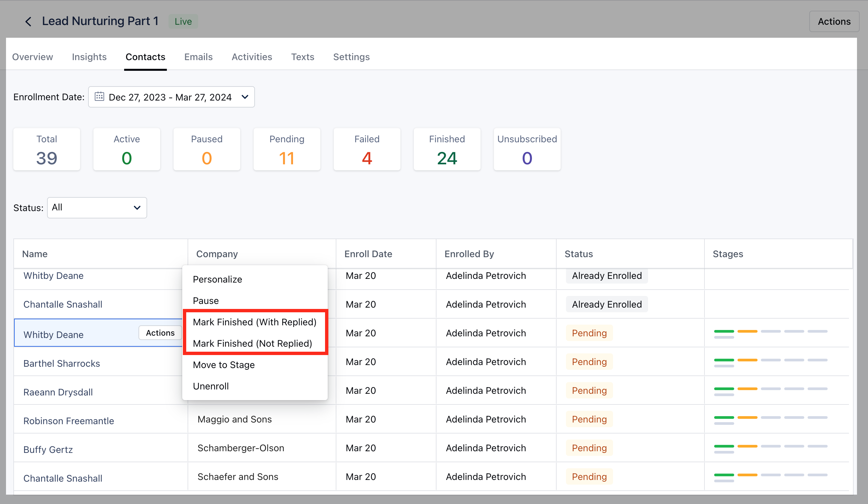Select the Contacts tab
868x504 pixels.
[x=146, y=57]
